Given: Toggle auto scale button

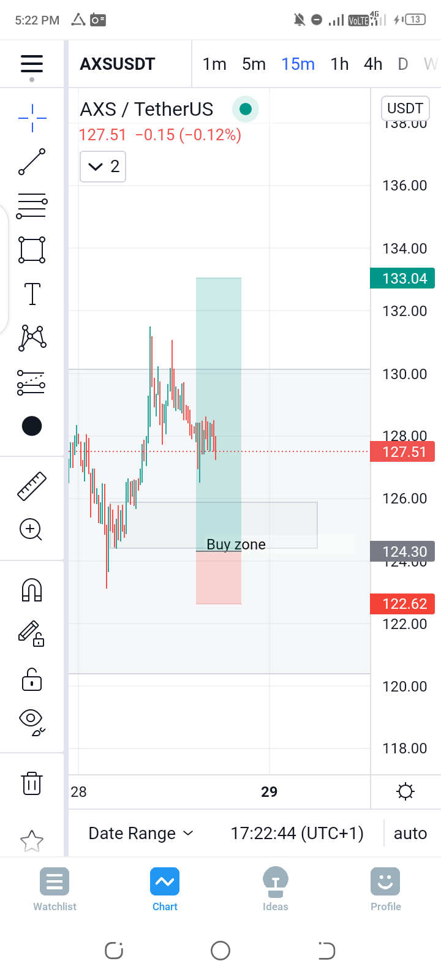Looking at the screenshot, I should tap(410, 833).
